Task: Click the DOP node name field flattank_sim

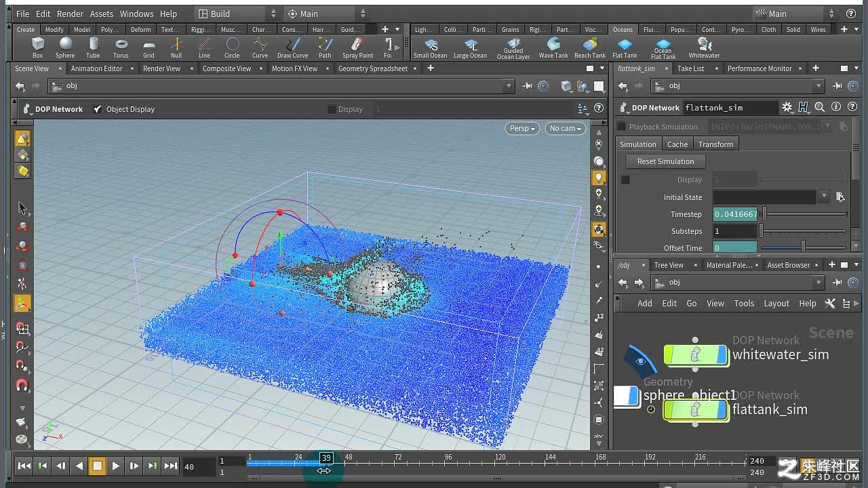Action: click(730, 108)
